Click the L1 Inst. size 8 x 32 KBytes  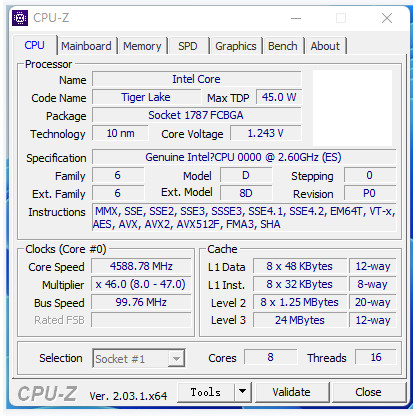[x=300, y=284]
